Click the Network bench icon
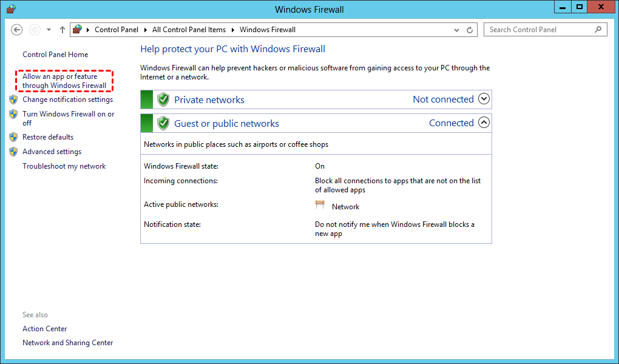Image resolution: width=619 pixels, height=364 pixels. [320, 204]
